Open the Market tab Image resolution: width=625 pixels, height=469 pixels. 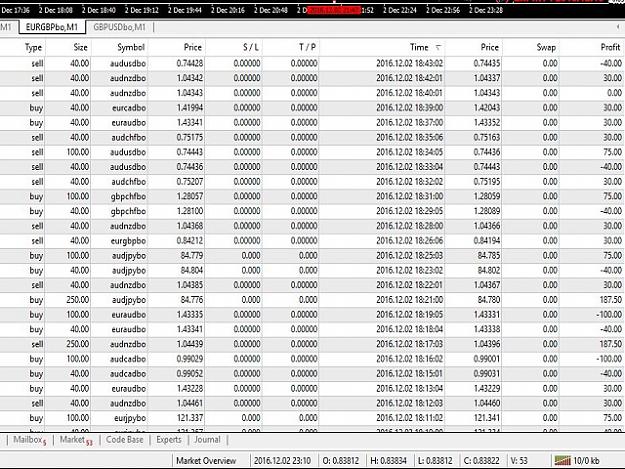tap(76, 440)
